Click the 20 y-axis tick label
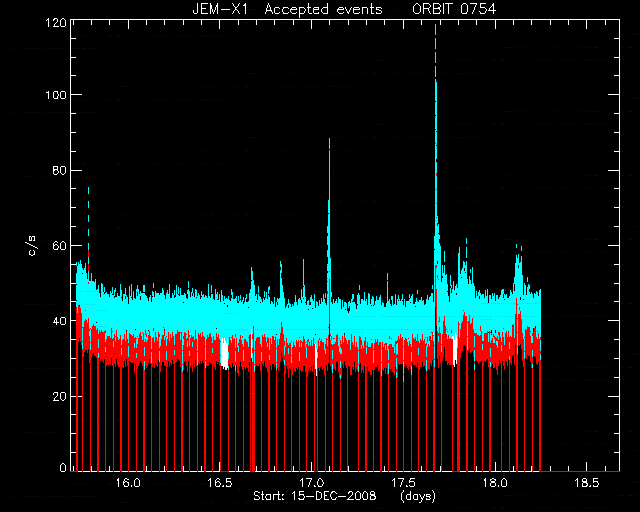 [60, 396]
